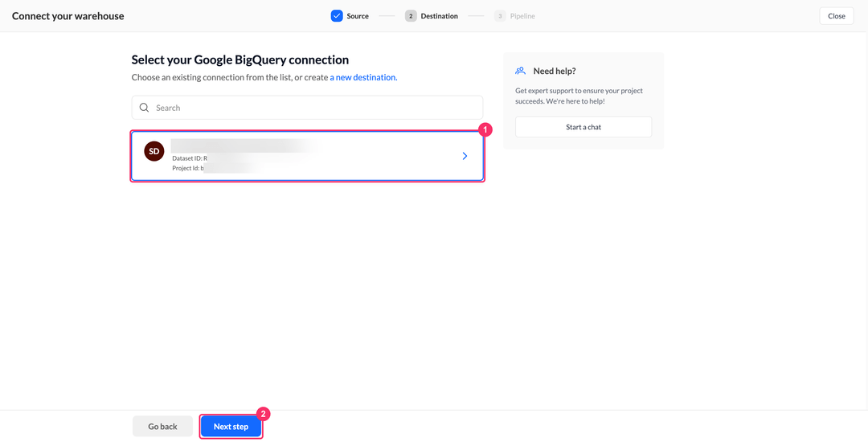Proceed with the Next step button
The height and width of the screenshot is (442, 868).
click(231, 427)
